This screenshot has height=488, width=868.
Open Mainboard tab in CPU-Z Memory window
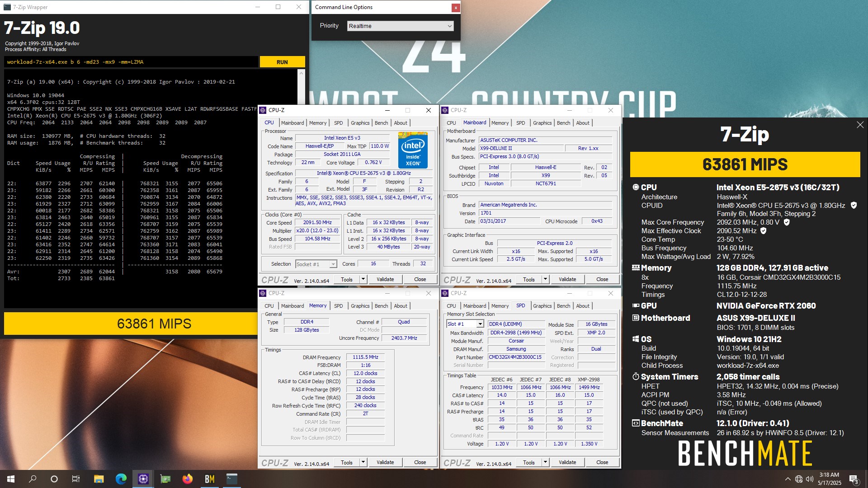[292, 306]
